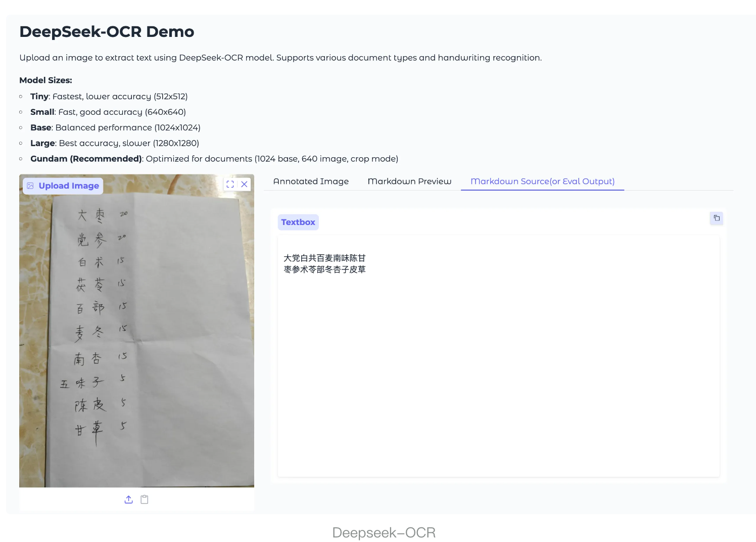The height and width of the screenshot is (542, 756).
Task: Click the copy icon in the Textbox header
Action: [717, 218]
